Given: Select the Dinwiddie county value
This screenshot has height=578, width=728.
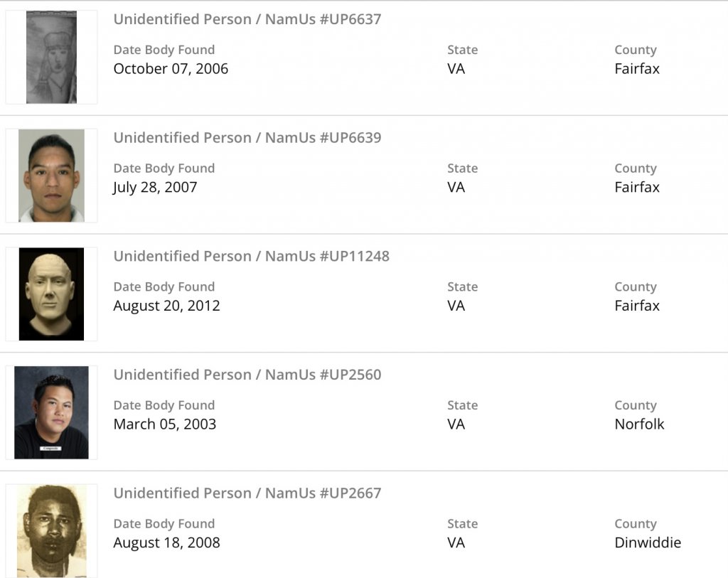Looking at the screenshot, I should 648,542.
